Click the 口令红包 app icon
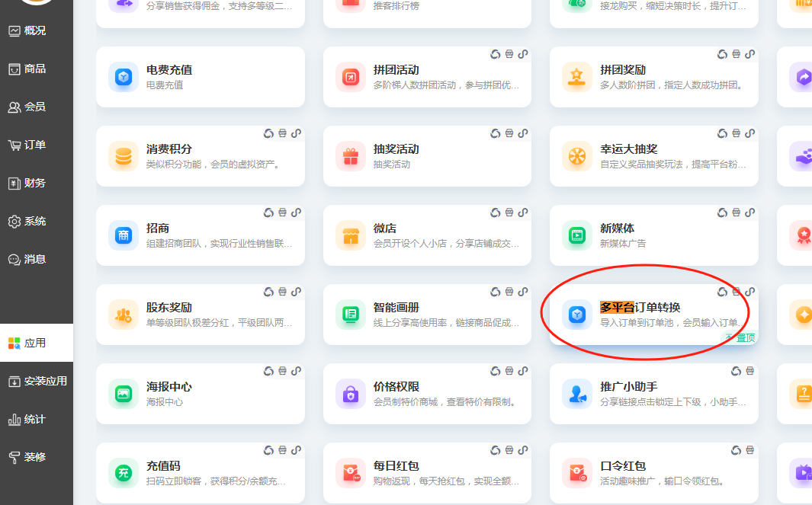Screen dimensions: 812x505 click(x=577, y=473)
